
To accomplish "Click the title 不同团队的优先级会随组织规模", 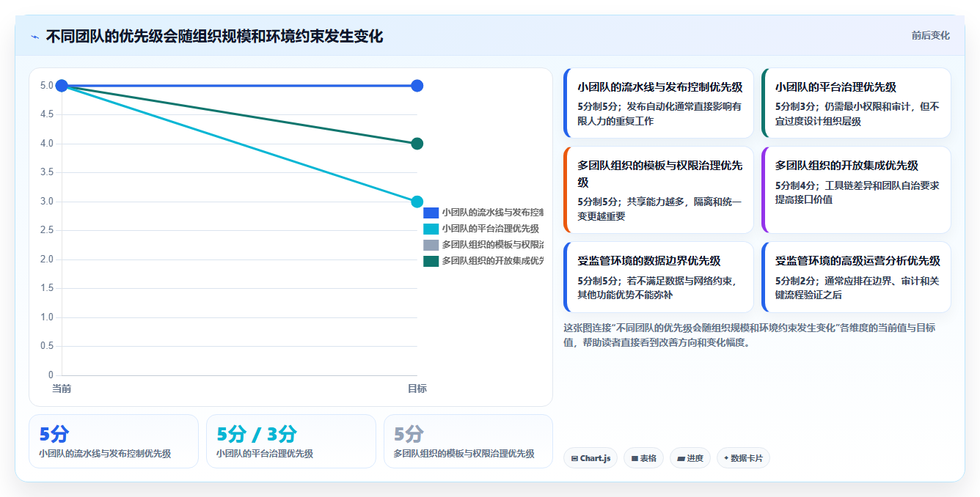I will point(214,36).
